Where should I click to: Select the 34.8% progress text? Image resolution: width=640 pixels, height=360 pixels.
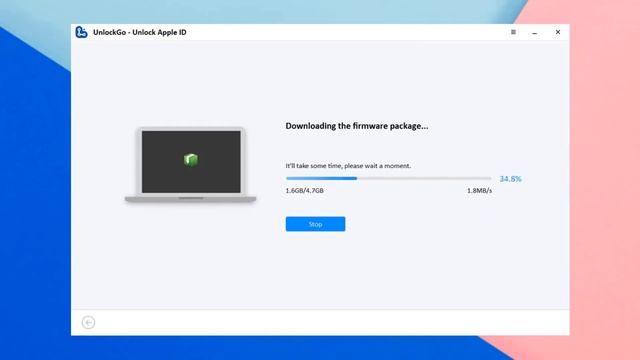pyautogui.click(x=511, y=179)
